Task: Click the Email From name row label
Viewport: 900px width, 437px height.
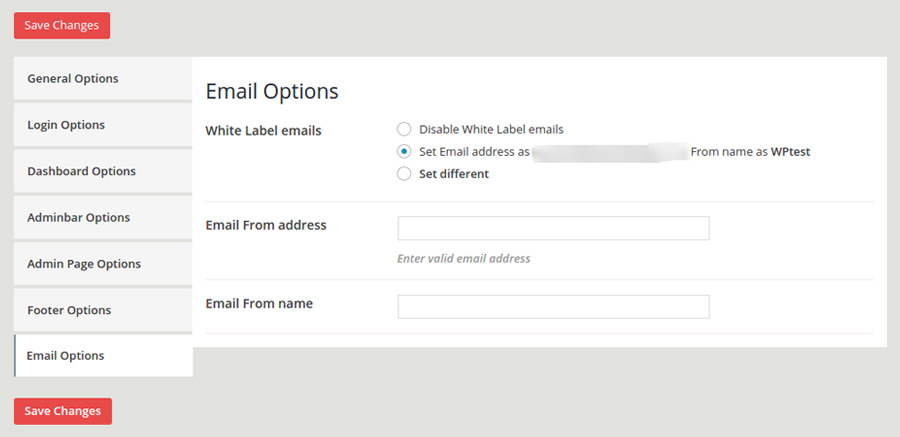Action: 259,303
